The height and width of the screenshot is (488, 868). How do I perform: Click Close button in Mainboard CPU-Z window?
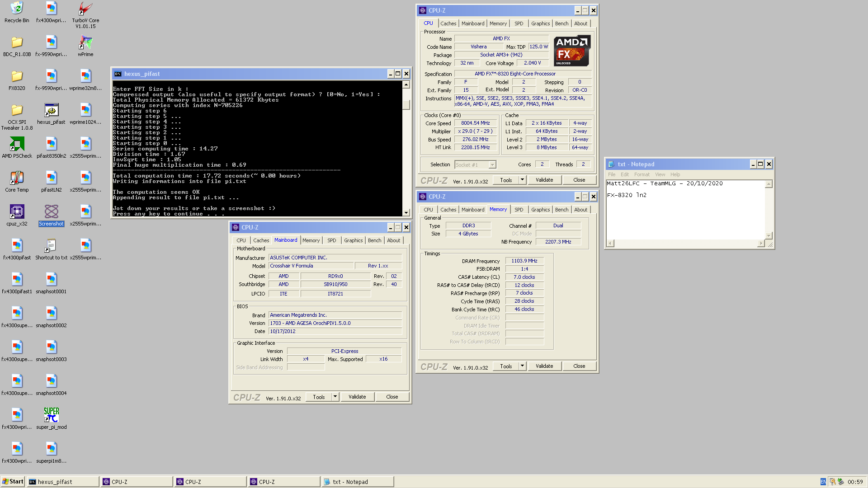(x=392, y=397)
